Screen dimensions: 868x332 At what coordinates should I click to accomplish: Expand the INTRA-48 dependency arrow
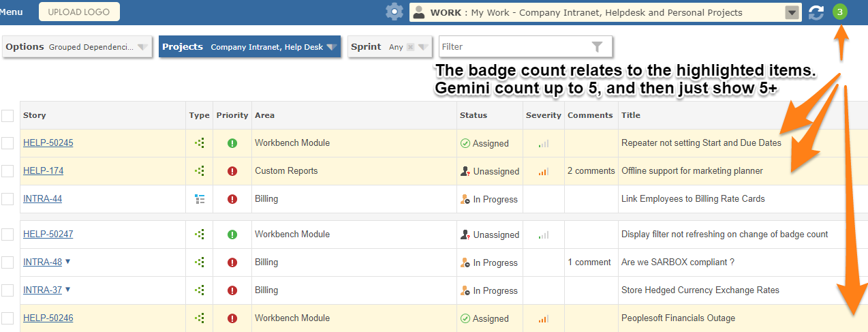pyautogui.click(x=67, y=262)
